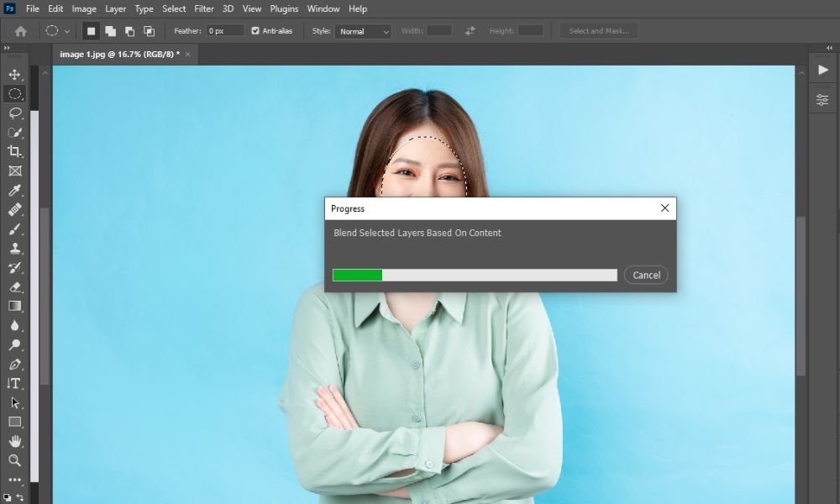Click the Home icon in options bar
This screenshot has width=840, height=504.
tap(20, 31)
